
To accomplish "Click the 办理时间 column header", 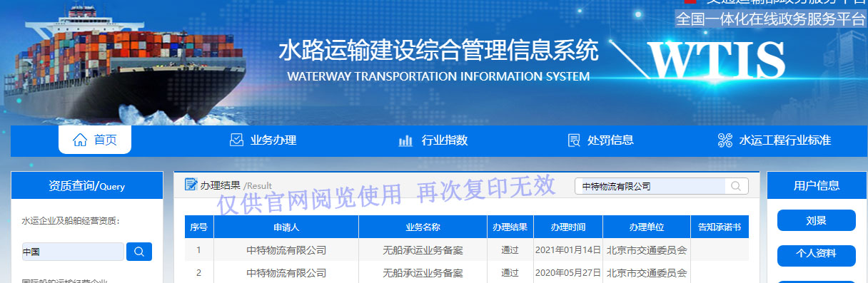I will click(567, 227).
